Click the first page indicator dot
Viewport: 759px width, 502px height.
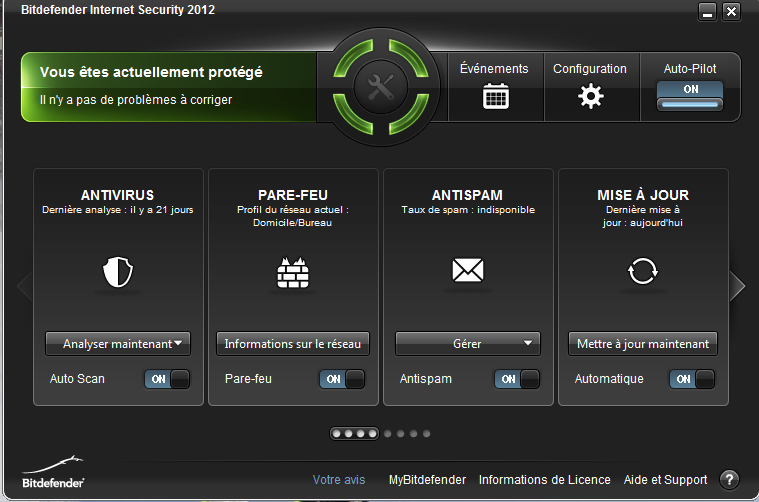(x=337, y=434)
